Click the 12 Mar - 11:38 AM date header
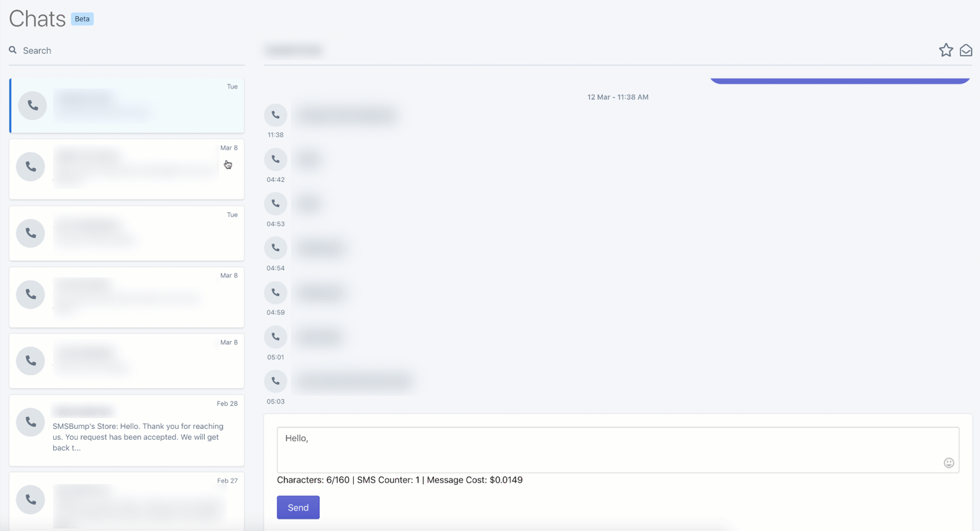This screenshot has width=980, height=531. tap(618, 97)
